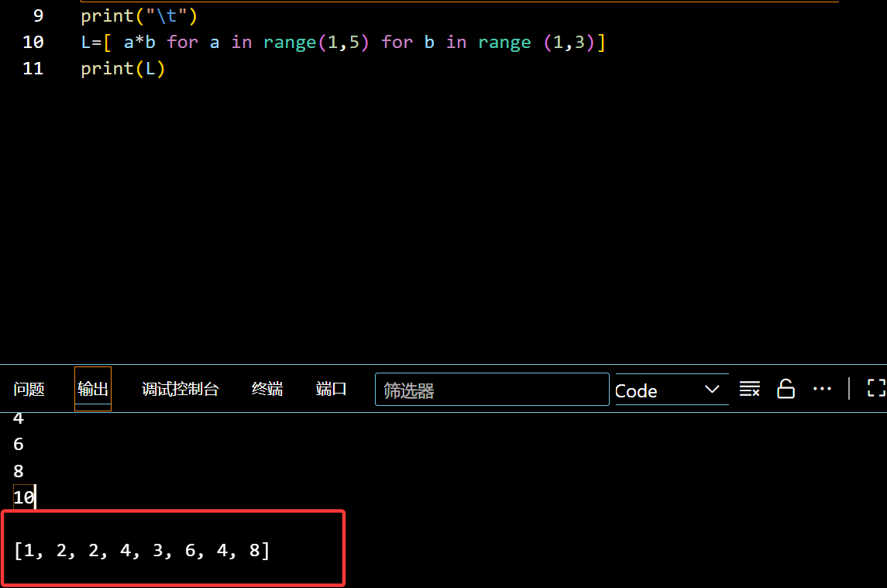
Task: Show the 终端 tab
Action: click(267, 389)
